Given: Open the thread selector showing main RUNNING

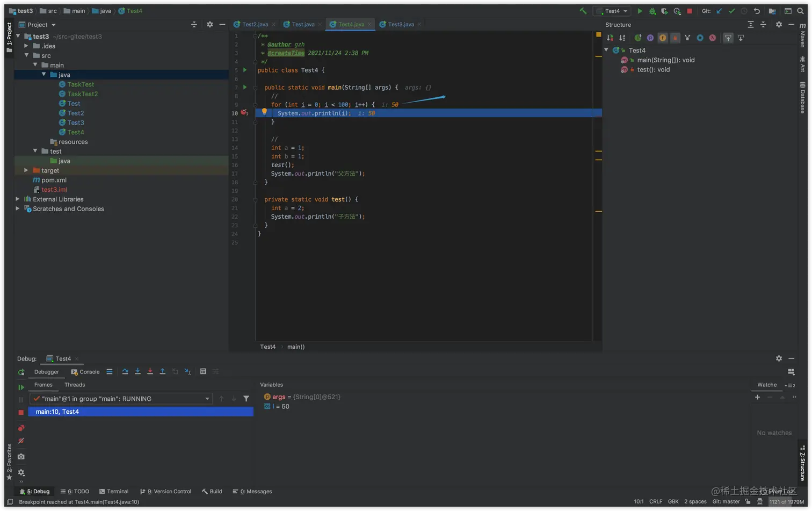Looking at the screenshot, I should 121,399.
